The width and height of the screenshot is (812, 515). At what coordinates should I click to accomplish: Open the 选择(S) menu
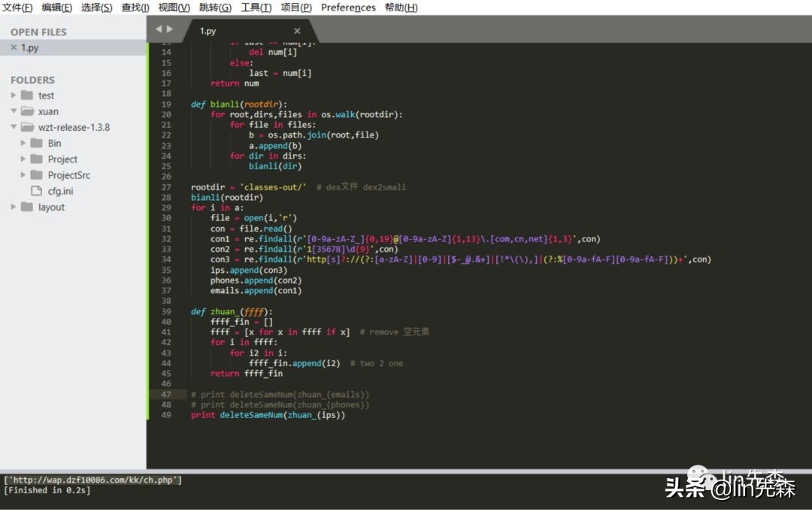(x=97, y=8)
